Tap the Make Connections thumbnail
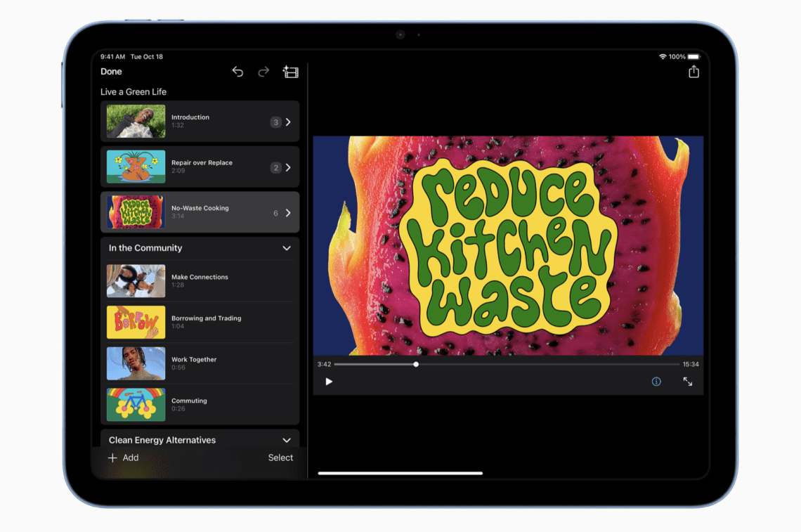This screenshot has height=532, width=801. click(x=136, y=281)
